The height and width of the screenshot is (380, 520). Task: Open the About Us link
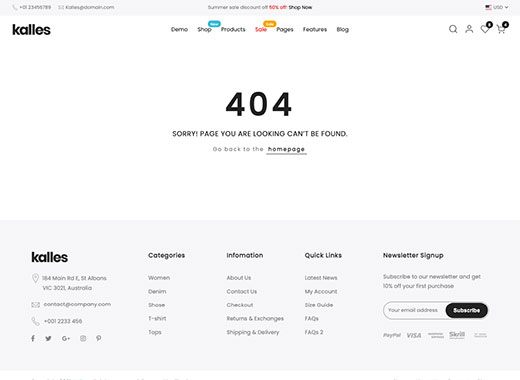239,278
